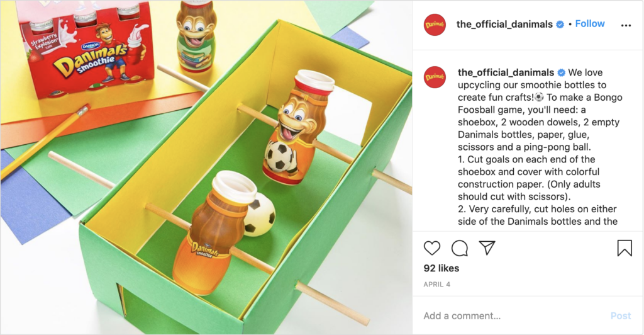This screenshot has height=335, width=644.
Task: Click the verified badge in the header
Action: (560, 25)
